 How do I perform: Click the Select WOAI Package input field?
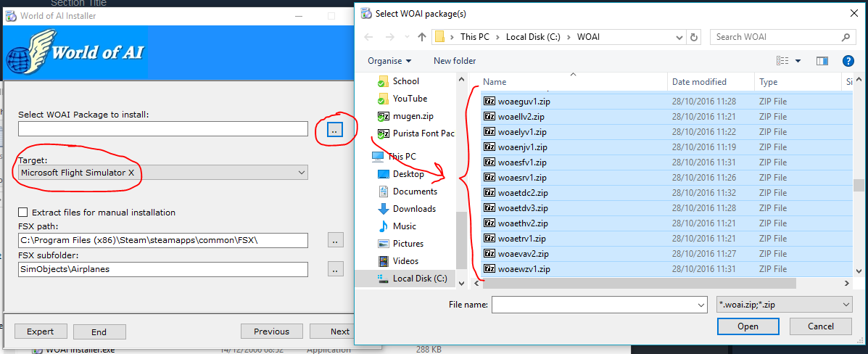[162, 129]
